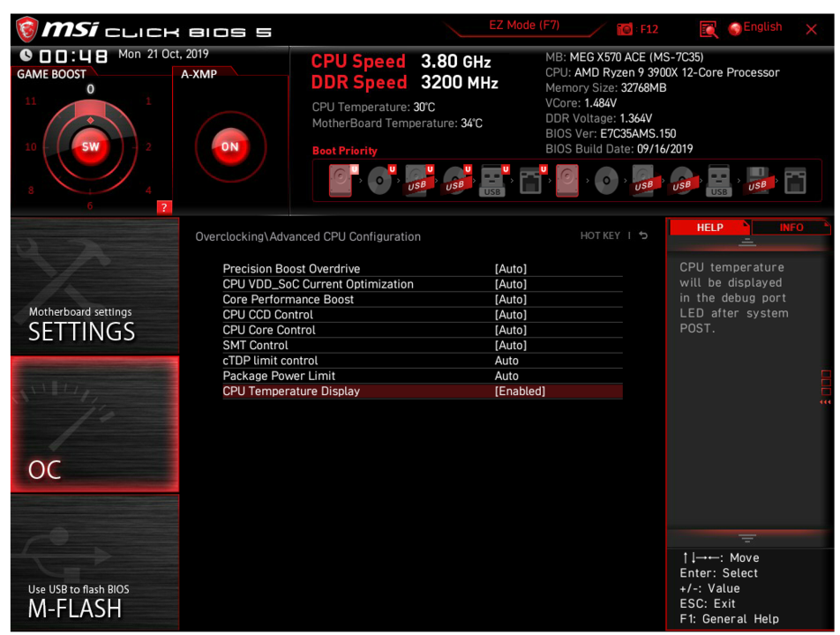Image resolution: width=840 pixels, height=635 pixels.
Task: Select the USB floppy boot device
Action: (757, 181)
